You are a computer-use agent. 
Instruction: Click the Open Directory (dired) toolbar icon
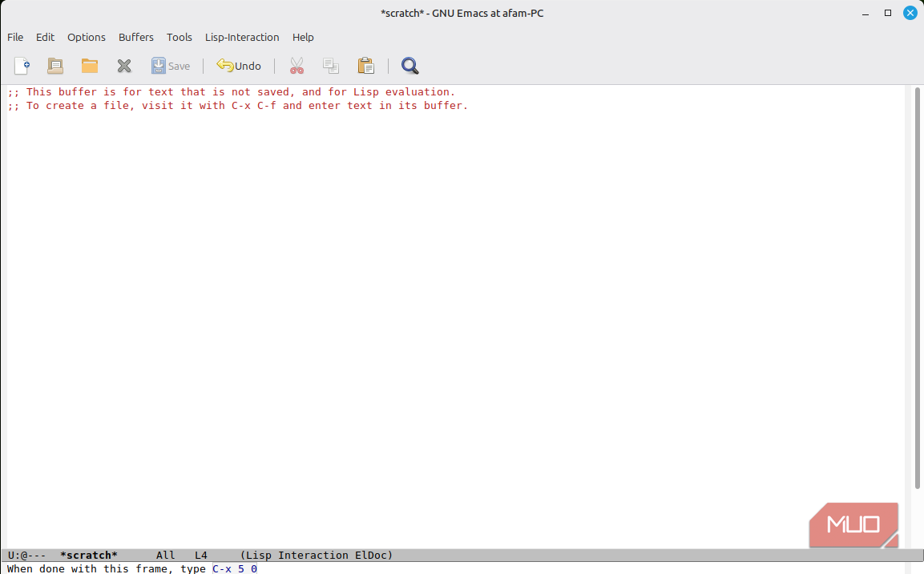[x=55, y=66]
